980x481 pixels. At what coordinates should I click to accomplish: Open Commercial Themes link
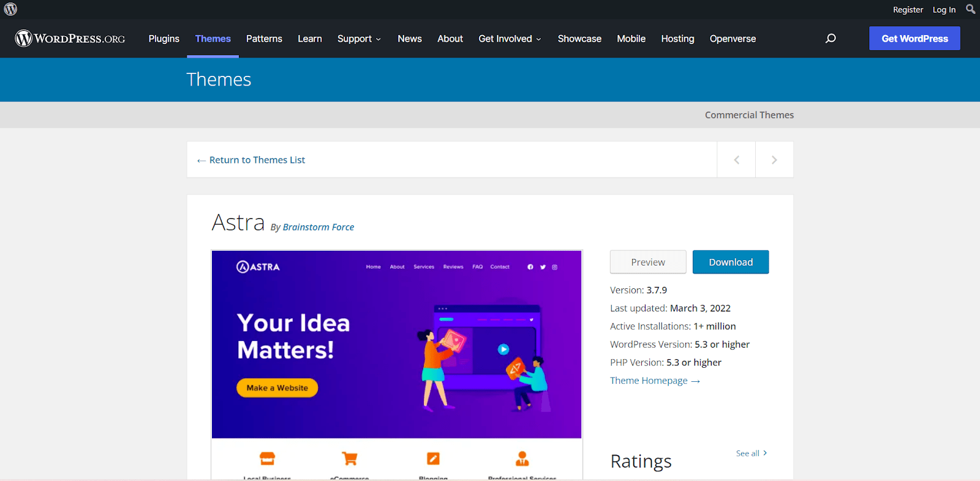tap(749, 115)
